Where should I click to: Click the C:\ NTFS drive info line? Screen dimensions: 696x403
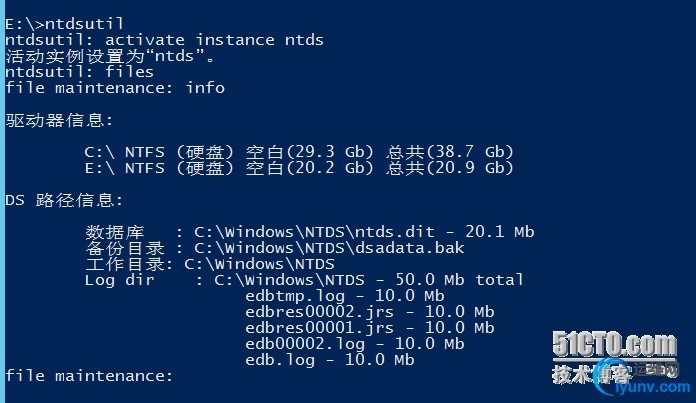point(299,152)
